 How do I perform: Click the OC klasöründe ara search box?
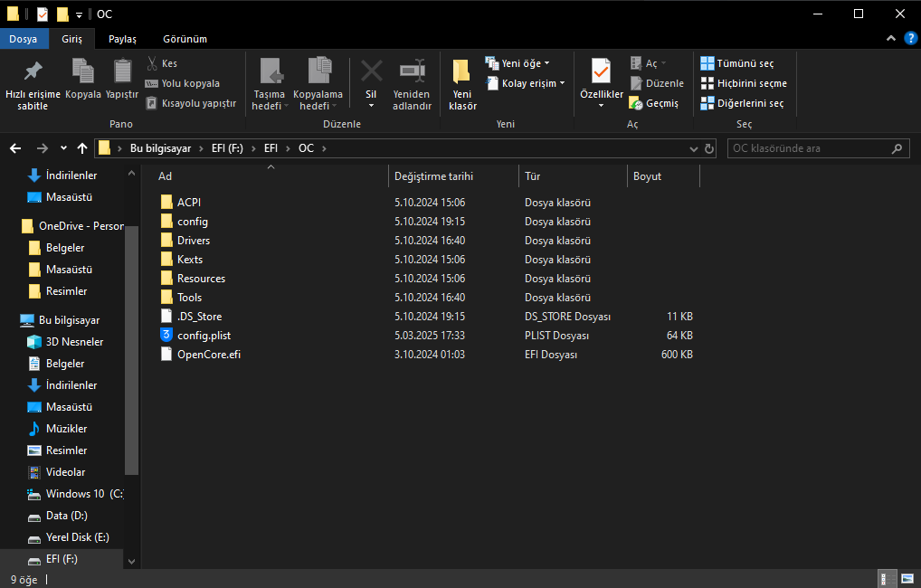(808, 148)
